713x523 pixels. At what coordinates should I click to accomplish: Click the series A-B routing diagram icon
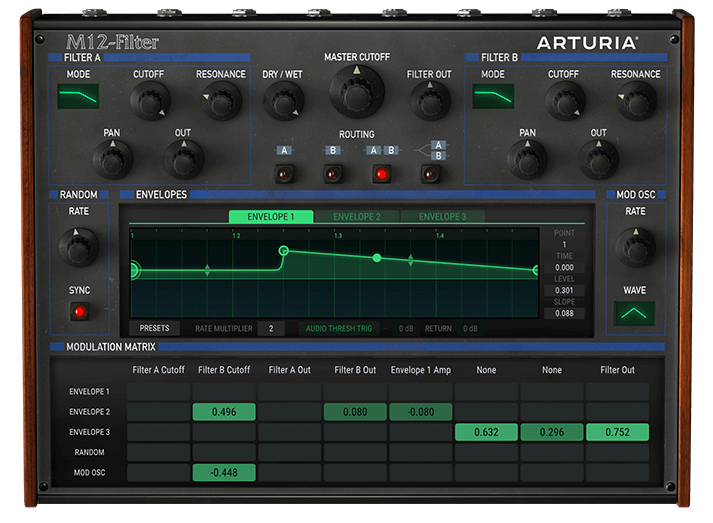pyautogui.click(x=382, y=151)
